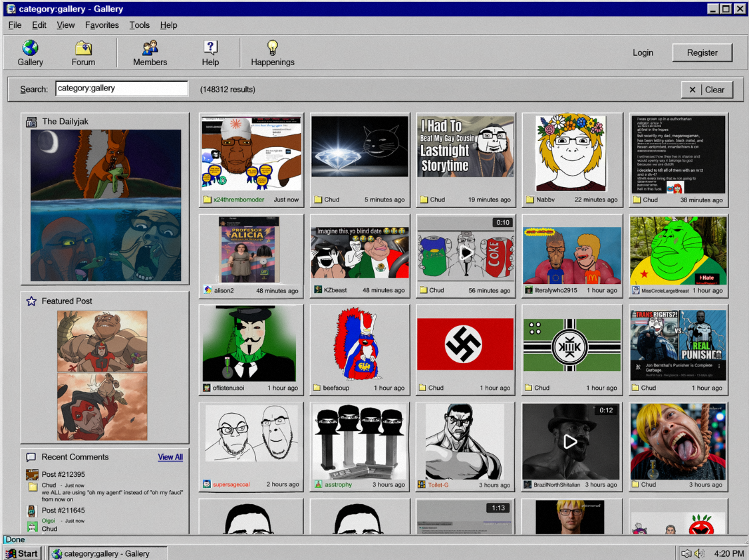Open the File menu

click(15, 25)
